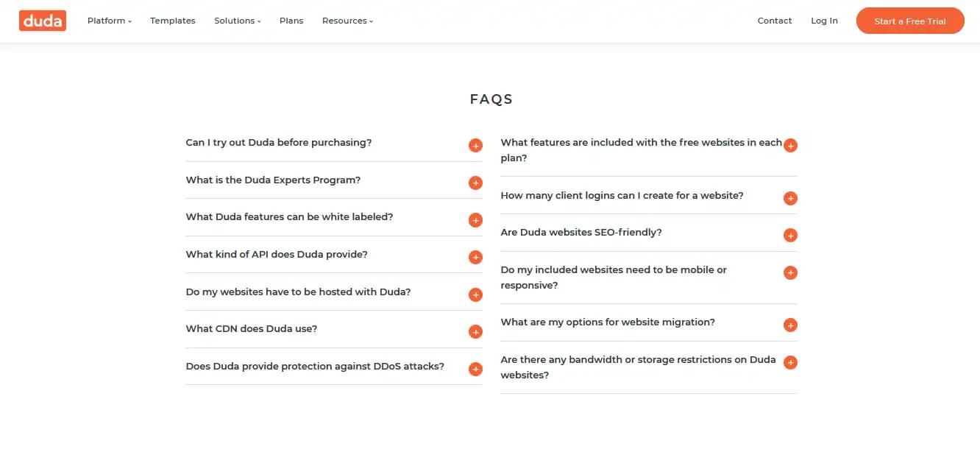Click plus icon for the DDoS attacks protection question
This screenshot has width=980, height=466.
coord(475,369)
